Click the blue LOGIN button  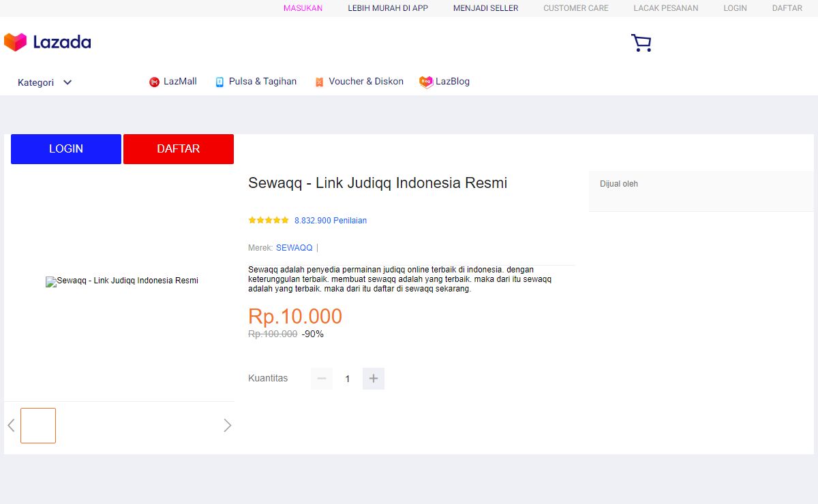(x=66, y=149)
